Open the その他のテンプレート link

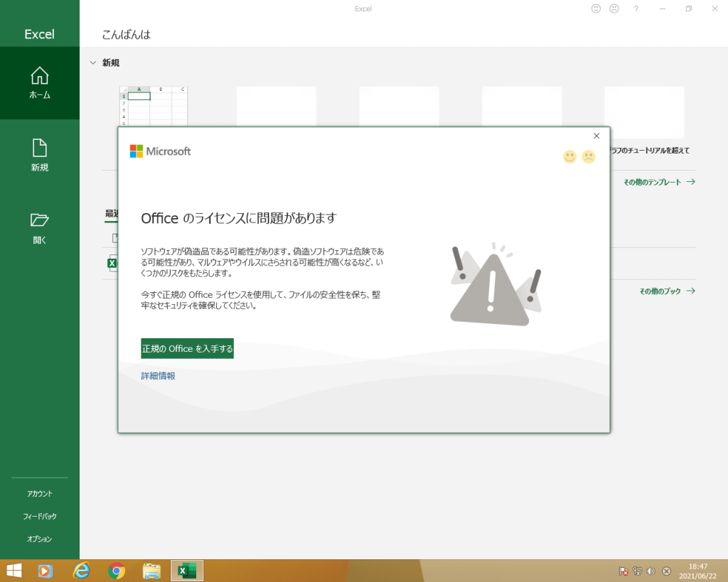(x=659, y=182)
